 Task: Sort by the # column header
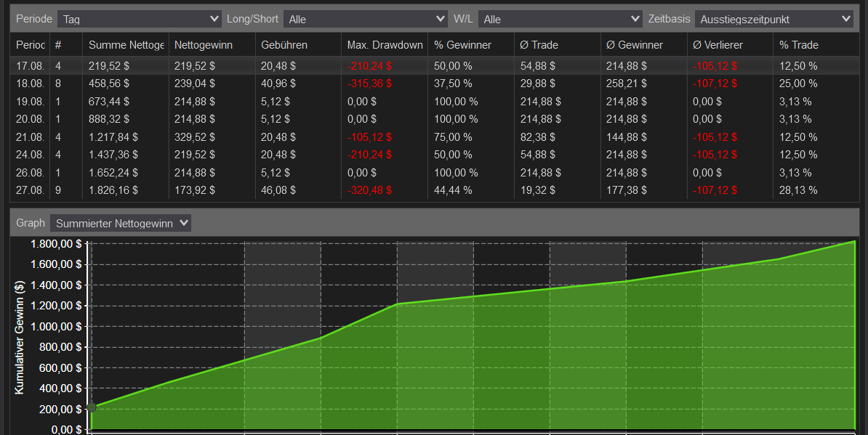click(66, 45)
